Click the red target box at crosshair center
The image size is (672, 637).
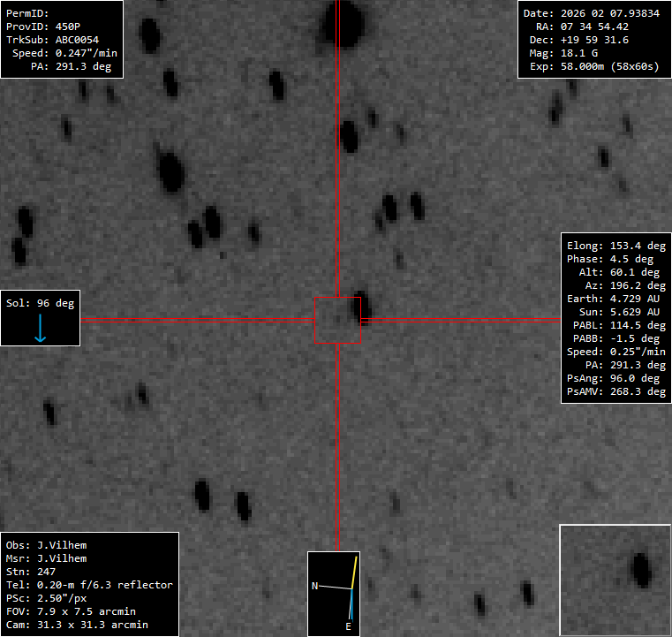337,320
